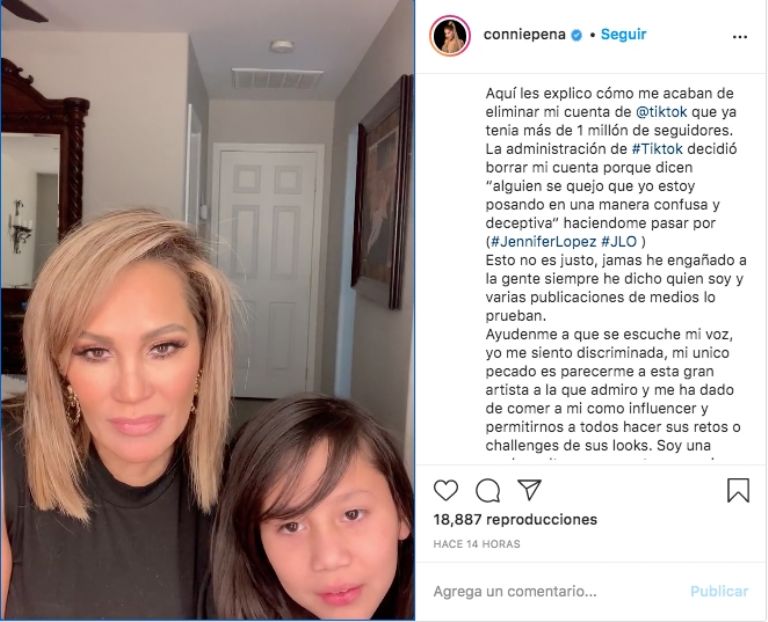Open conniepena profile picture avatar
Screen dimensions: 768x622
(x=450, y=35)
